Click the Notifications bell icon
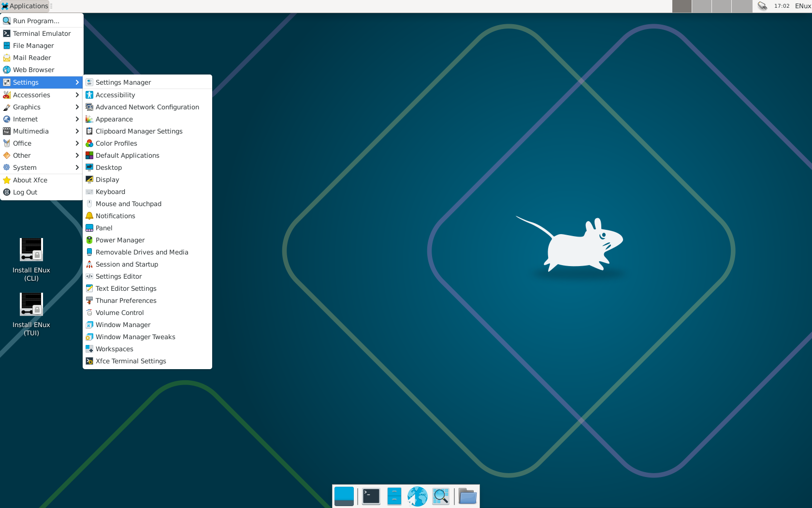 [89, 216]
